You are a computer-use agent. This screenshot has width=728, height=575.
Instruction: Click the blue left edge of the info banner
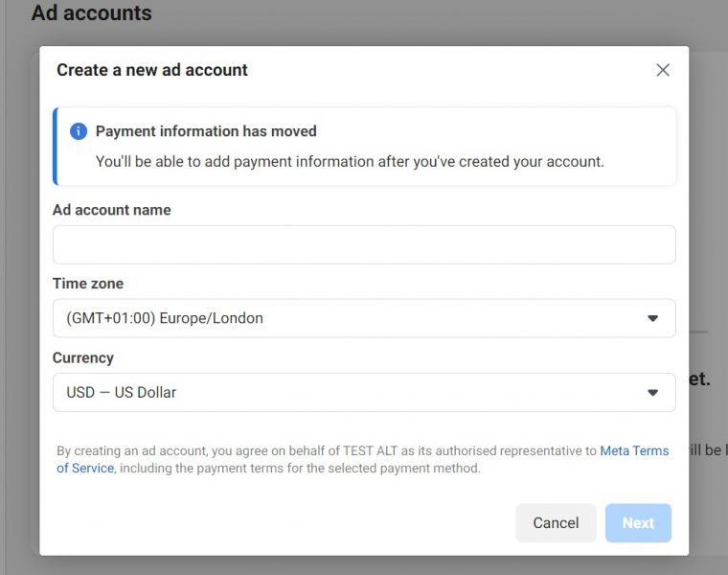56,146
